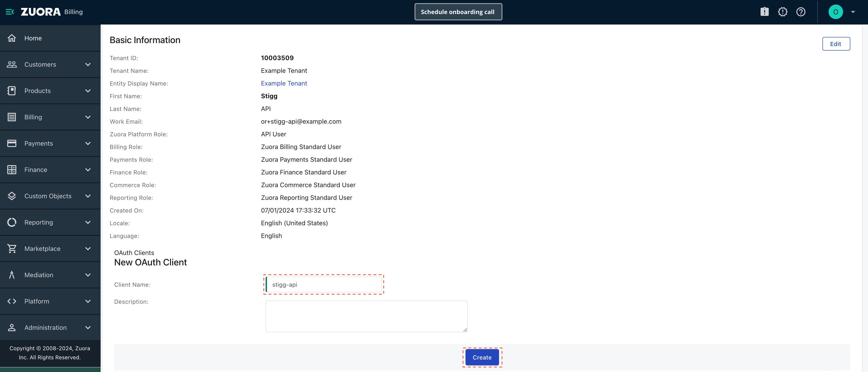Expand the Customers menu chevron

pos(88,64)
